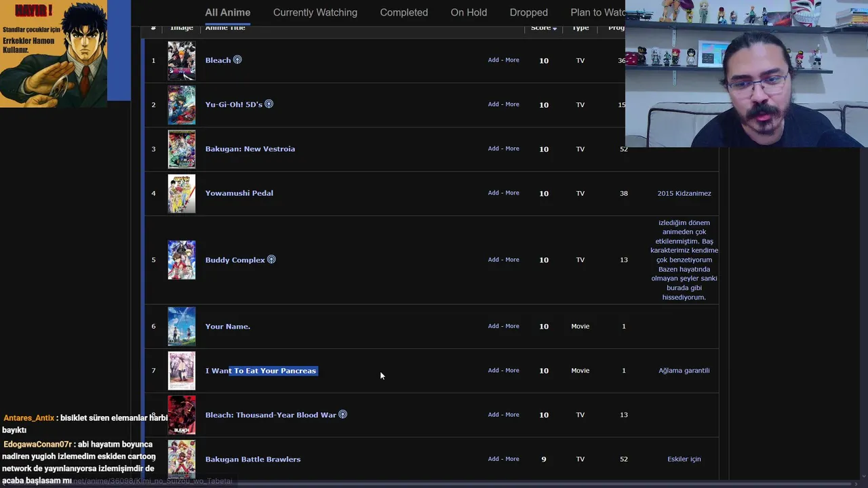Click More in the Bleach row
Image resolution: width=868 pixels, height=488 pixels.
(512, 60)
